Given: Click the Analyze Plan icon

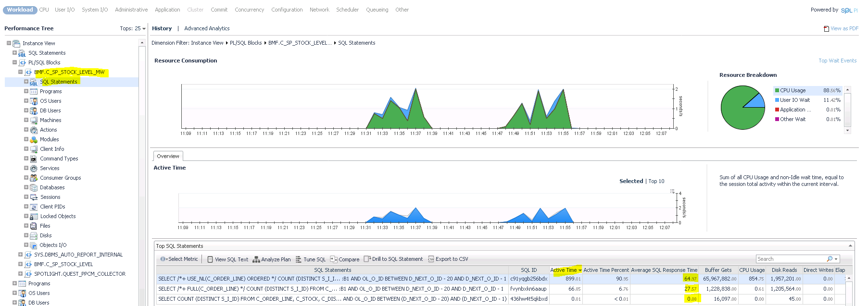Looking at the screenshot, I should pyautogui.click(x=256, y=259).
